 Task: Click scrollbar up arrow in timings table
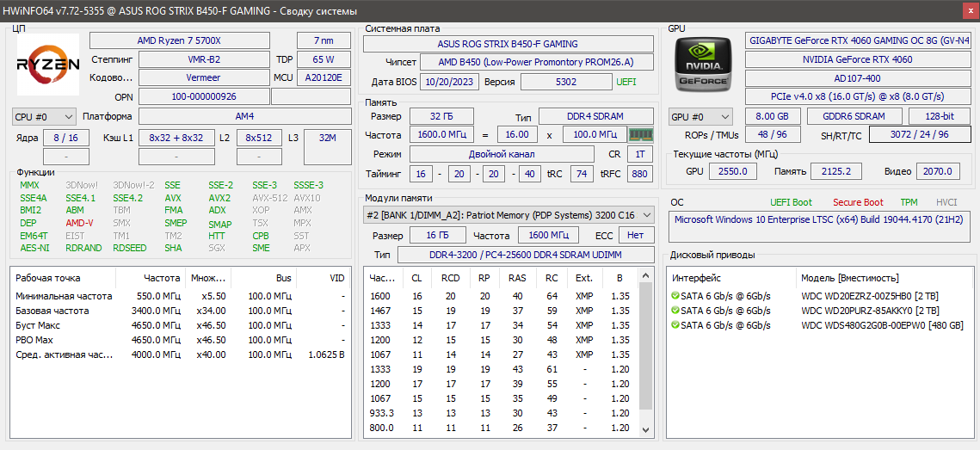(645, 275)
